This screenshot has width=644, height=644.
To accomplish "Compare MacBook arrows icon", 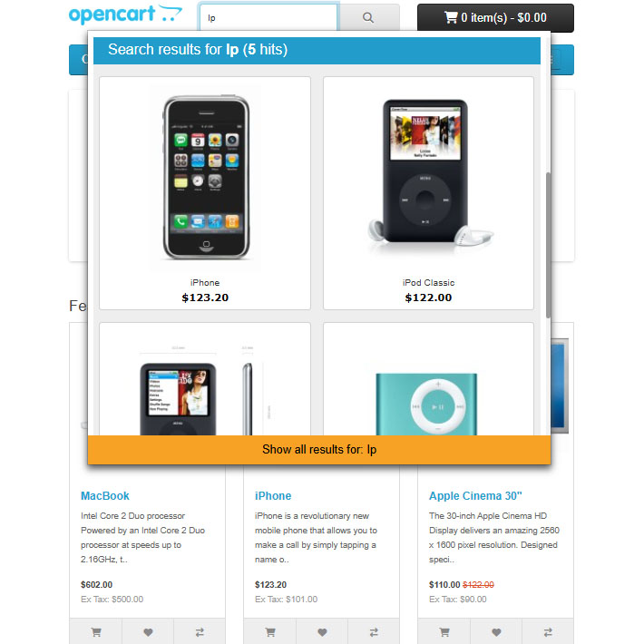I will click(200, 631).
